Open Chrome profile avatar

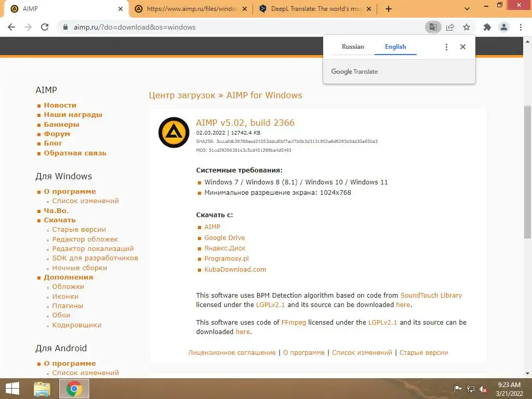coord(504,27)
